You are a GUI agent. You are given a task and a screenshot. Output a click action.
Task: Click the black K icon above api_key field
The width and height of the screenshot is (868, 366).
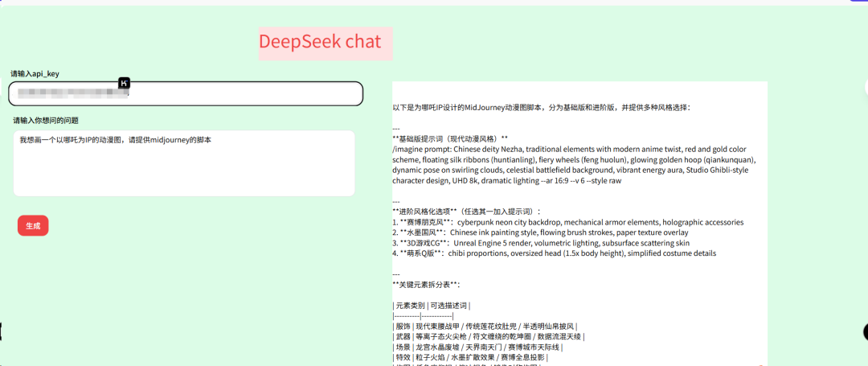(124, 83)
